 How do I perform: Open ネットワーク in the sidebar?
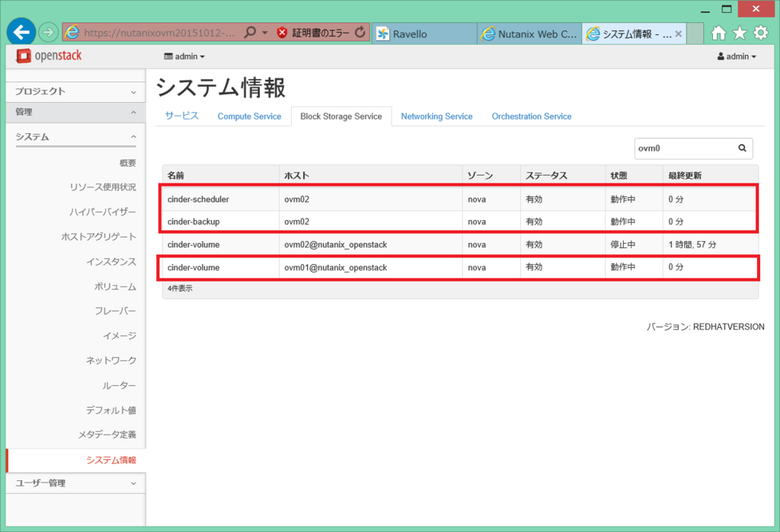[x=111, y=361]
